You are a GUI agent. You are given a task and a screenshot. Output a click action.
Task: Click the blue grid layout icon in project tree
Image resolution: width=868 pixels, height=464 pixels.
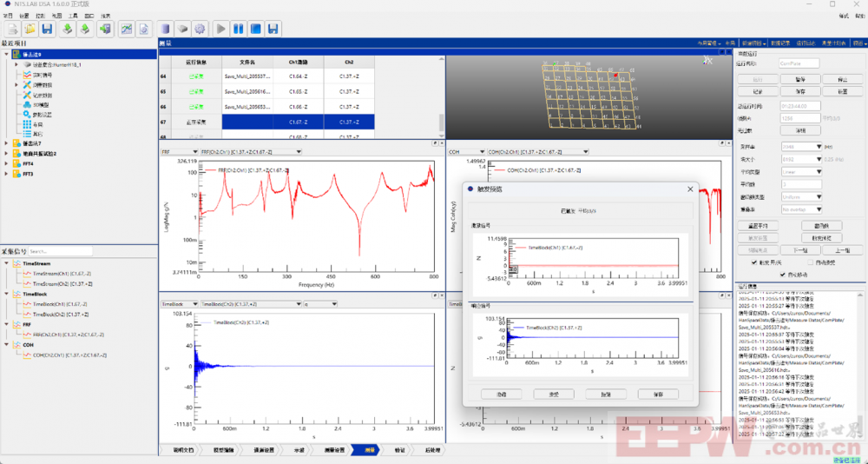point(27,125)
